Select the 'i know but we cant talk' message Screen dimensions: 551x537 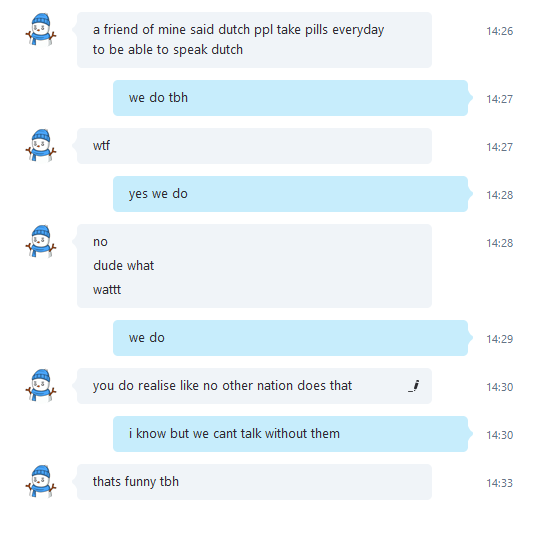[290, 434]
